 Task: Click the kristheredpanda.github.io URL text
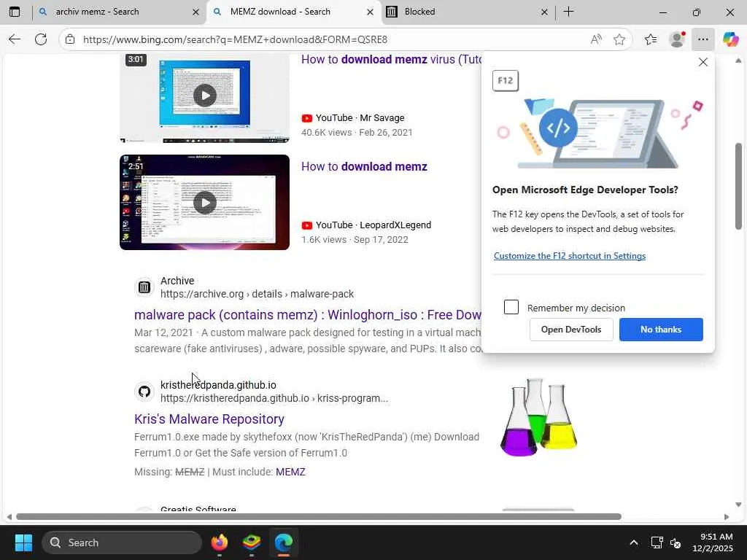click(x=274, y=398)
